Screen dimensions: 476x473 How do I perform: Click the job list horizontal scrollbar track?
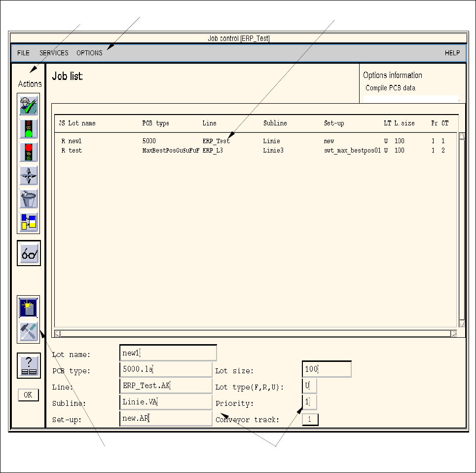[x=256, y=334]
